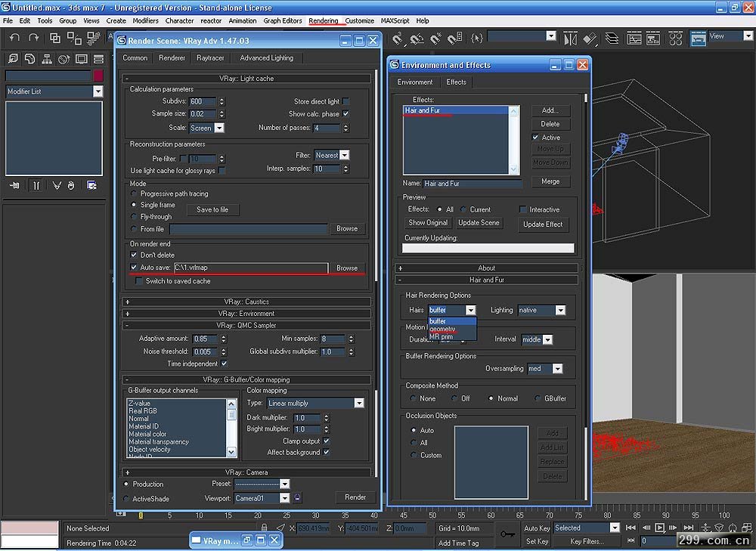Open Color mapping Type dropdown
The height and width of the screenshot is (551, 756).
coord(358,403)
